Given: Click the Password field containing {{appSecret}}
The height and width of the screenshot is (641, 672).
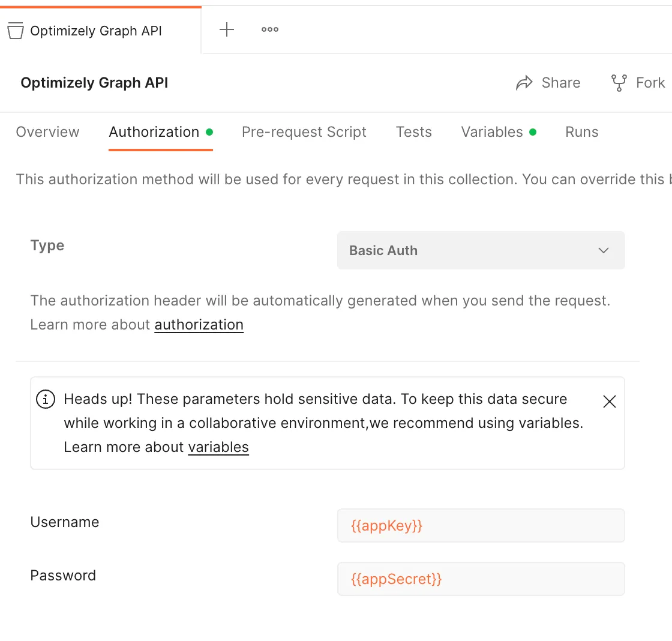Looking at the screenshot, I should click(481, 579).
